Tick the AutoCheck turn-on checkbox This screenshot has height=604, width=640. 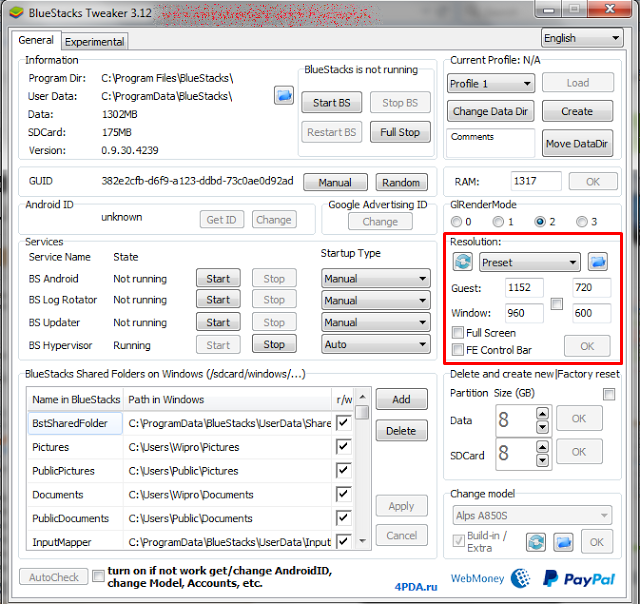(98, 576)
